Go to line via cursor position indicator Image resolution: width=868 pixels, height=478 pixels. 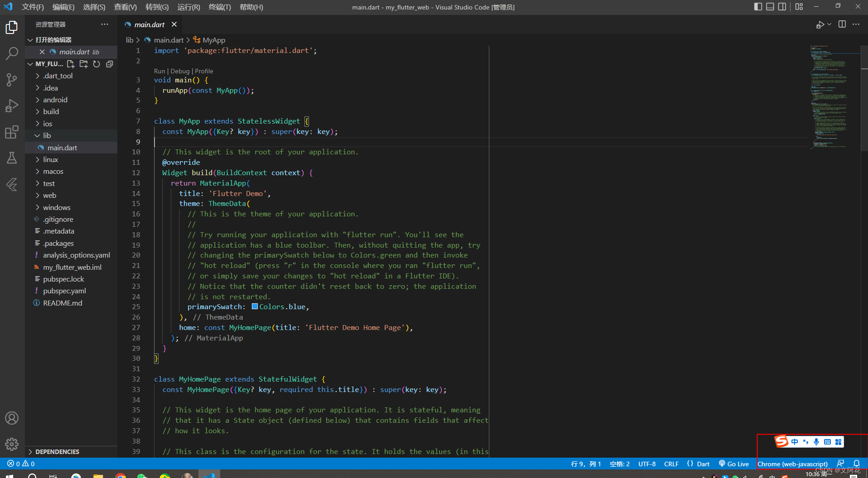point(586,464)
